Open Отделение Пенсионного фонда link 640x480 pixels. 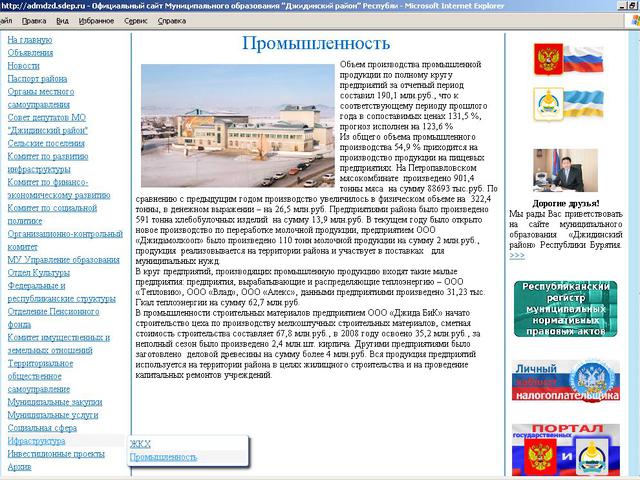tap(53, 318)
